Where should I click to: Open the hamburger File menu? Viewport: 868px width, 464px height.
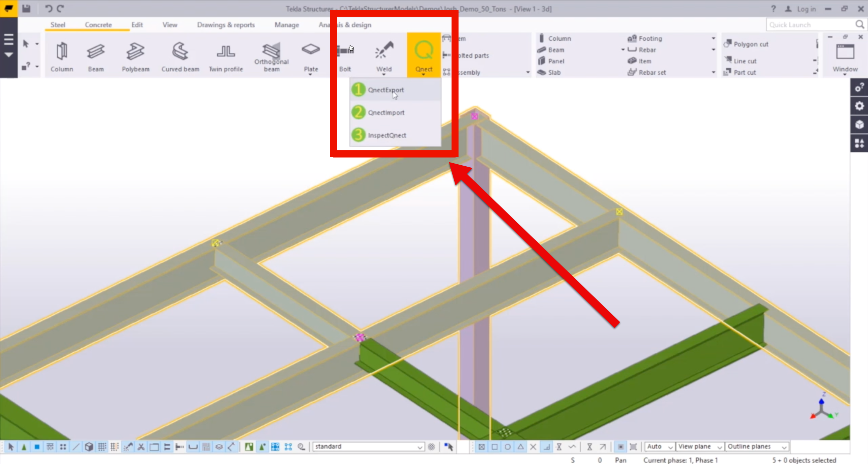9,40
